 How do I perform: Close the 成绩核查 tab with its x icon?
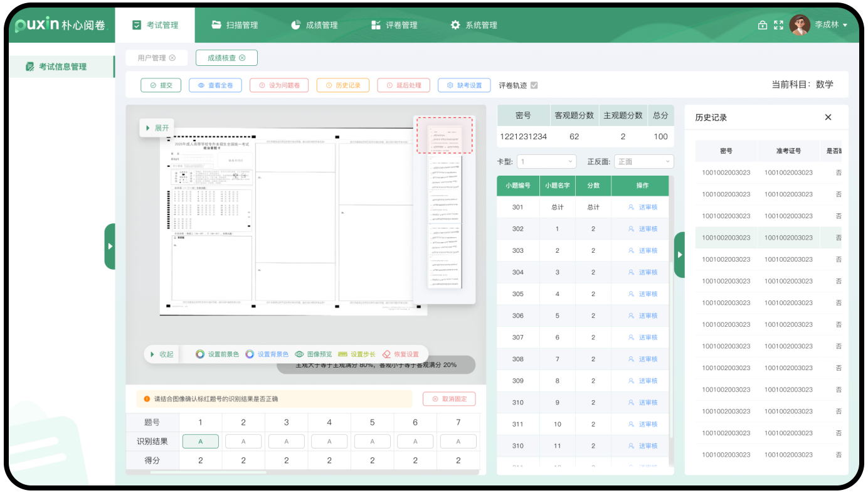pos(243,58)
